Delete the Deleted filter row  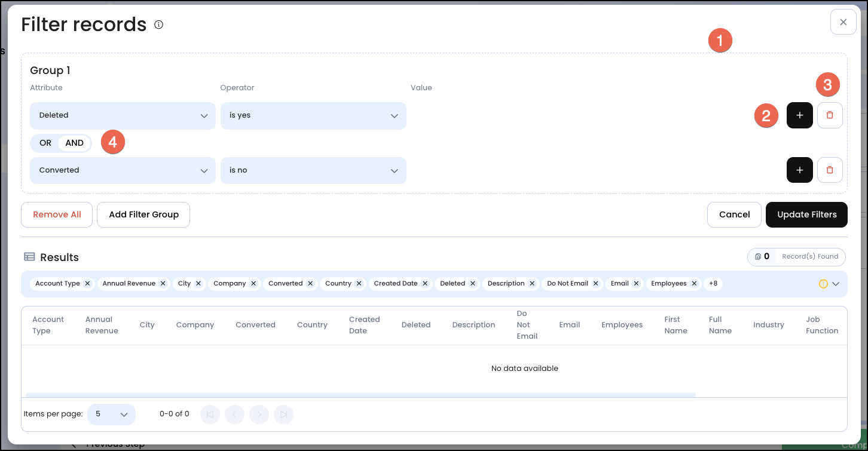point(830,115)
